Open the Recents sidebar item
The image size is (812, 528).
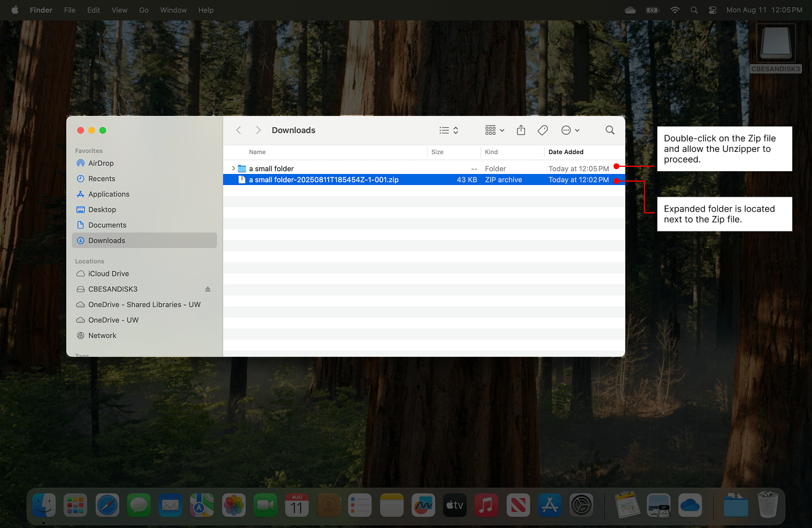[102, 178]
